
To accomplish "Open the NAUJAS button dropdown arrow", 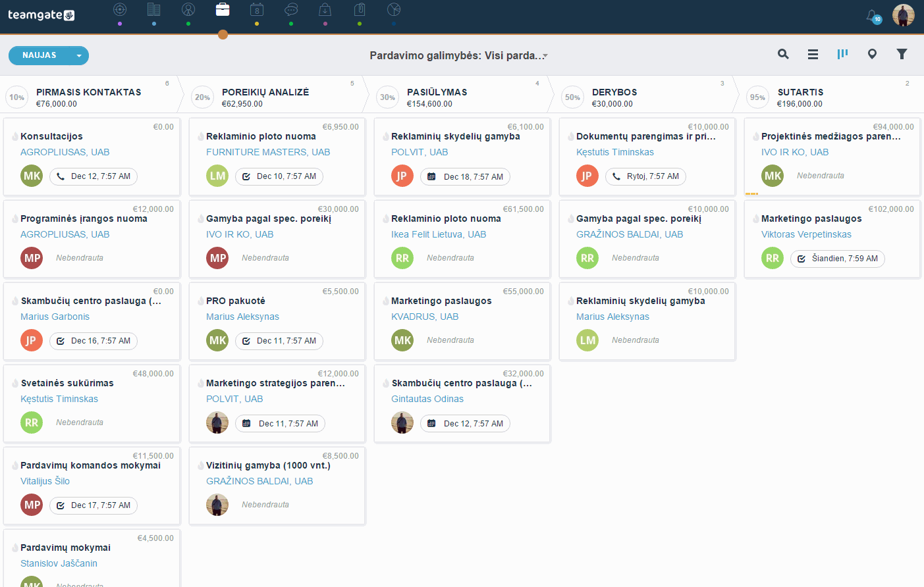I will click(79, 56).
